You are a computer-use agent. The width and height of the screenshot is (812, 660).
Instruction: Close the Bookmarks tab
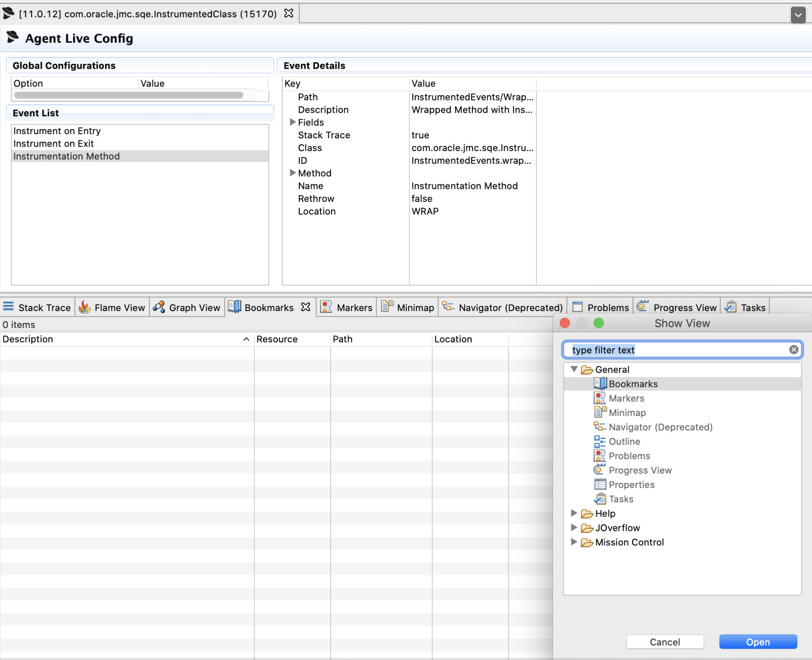tap(305, 307)
